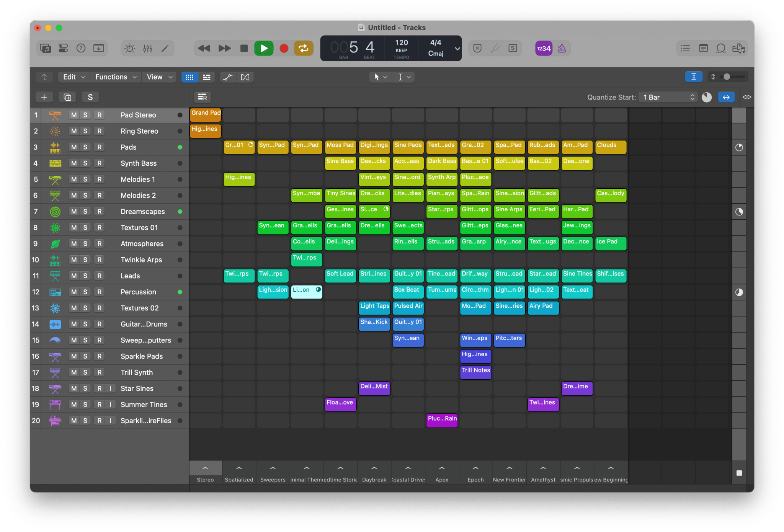Enable Cycle mode with the loop button
The width and height of the screenshot is (784, 532).
click(x=304, y=48)
